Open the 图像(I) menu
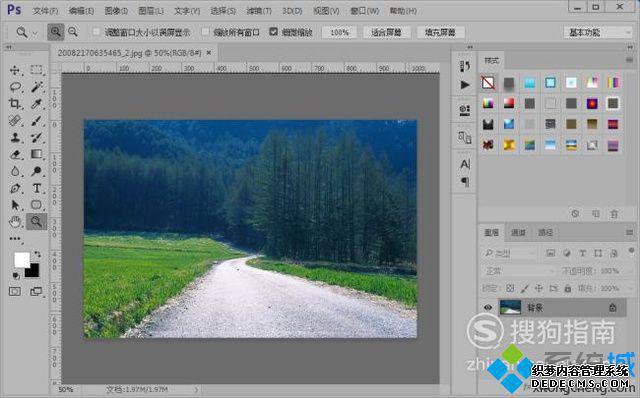The height and width of the screenshot is (398, 640). coord(116,11)
